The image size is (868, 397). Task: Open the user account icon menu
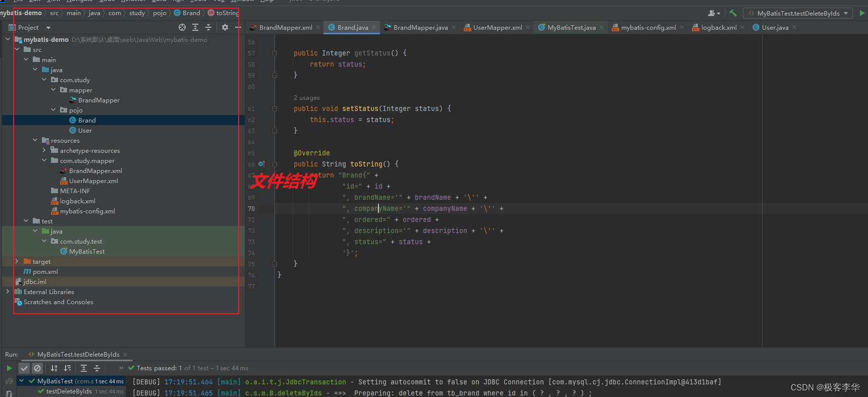(714, 13)
